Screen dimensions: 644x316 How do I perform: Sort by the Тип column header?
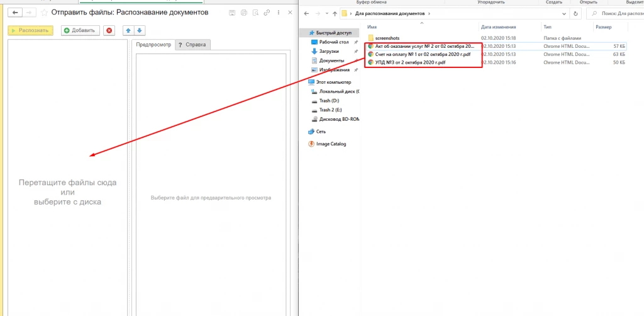(547, 27)
